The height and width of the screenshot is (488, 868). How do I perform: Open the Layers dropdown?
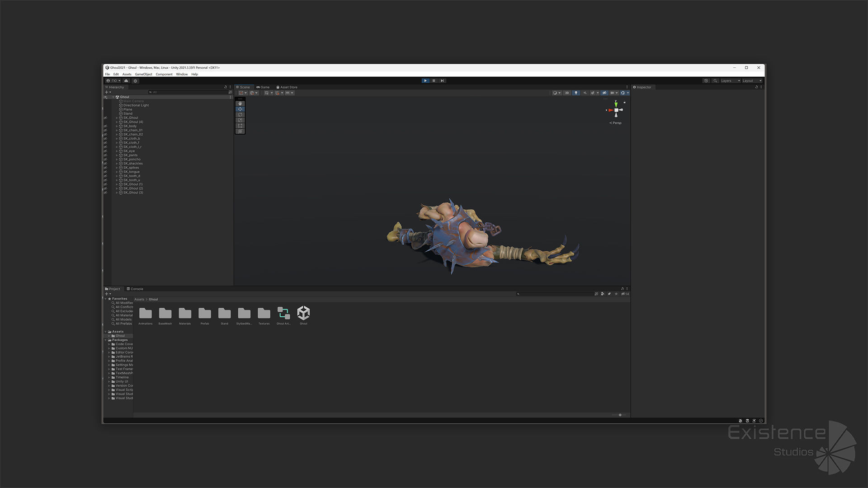[730, 81]
